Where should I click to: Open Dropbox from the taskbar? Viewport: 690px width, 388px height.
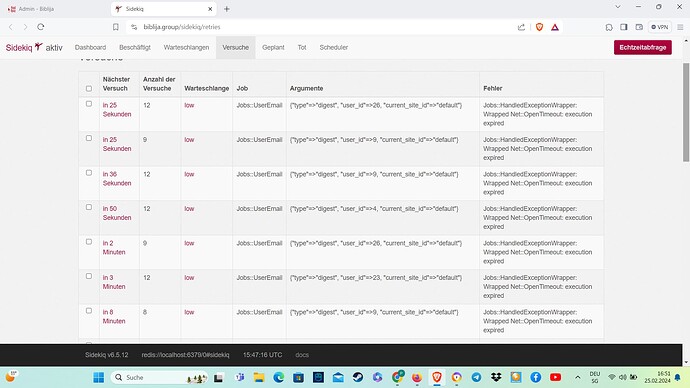496,377
